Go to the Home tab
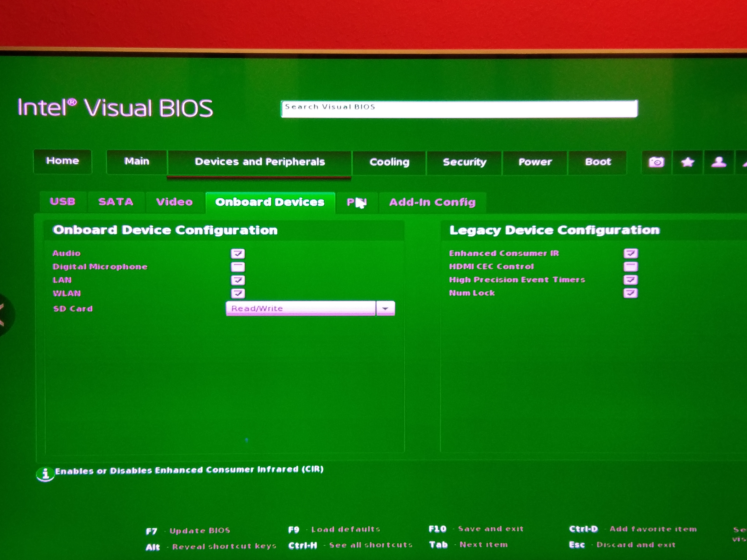 click(63, 161)
